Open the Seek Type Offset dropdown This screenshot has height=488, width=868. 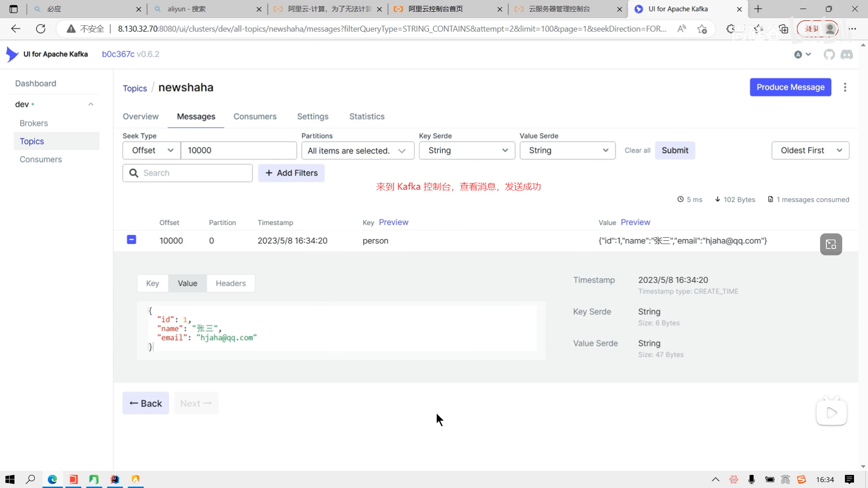(x=152, y=150)
